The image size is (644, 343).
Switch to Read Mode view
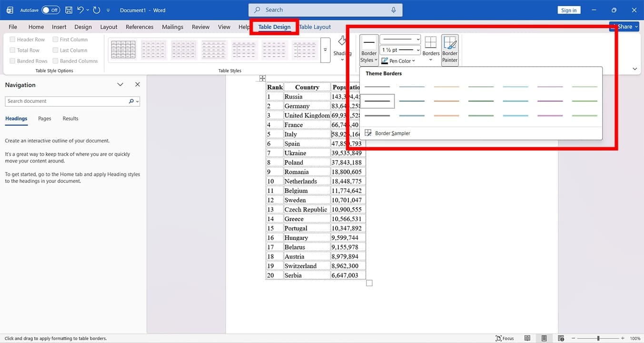[527, 338]
